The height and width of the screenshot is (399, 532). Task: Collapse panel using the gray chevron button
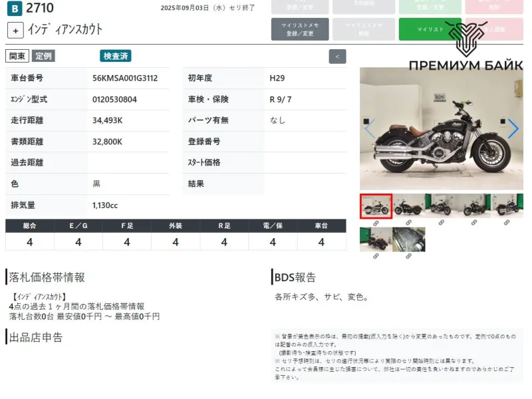[x=337, y=57]
